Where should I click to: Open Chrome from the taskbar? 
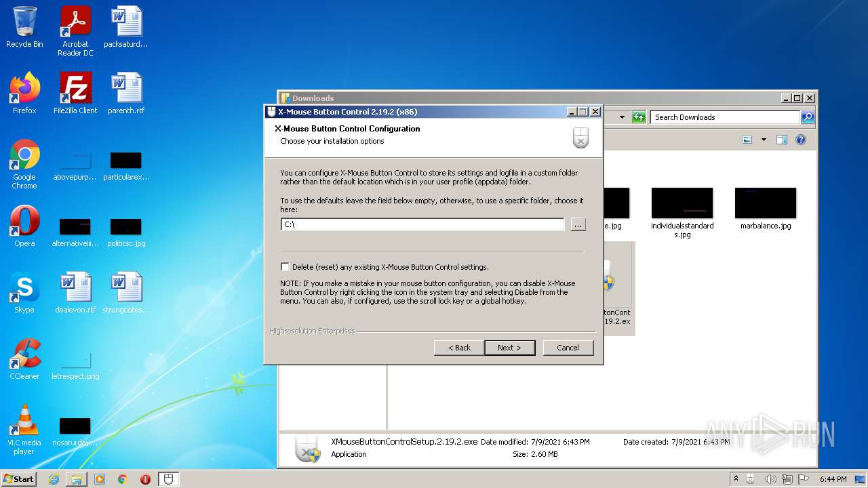pos(123,479)
